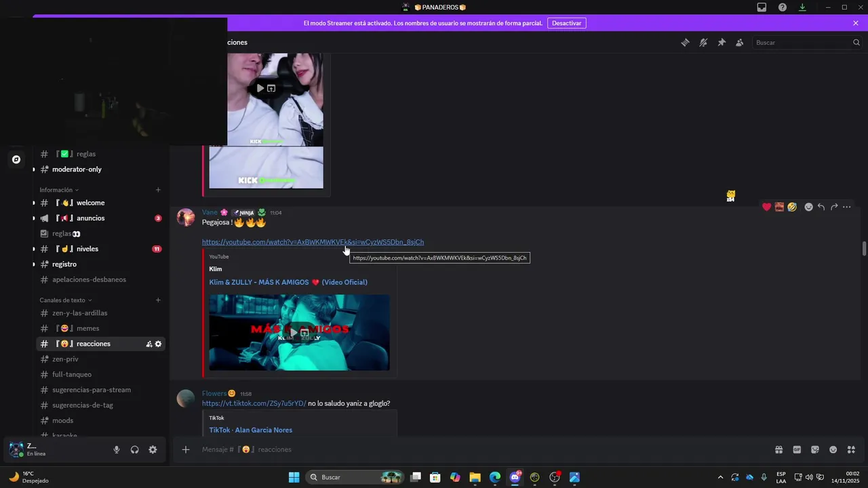Open user settings gear icon
The image size is (868, 488).
click(x=153, y=449)
